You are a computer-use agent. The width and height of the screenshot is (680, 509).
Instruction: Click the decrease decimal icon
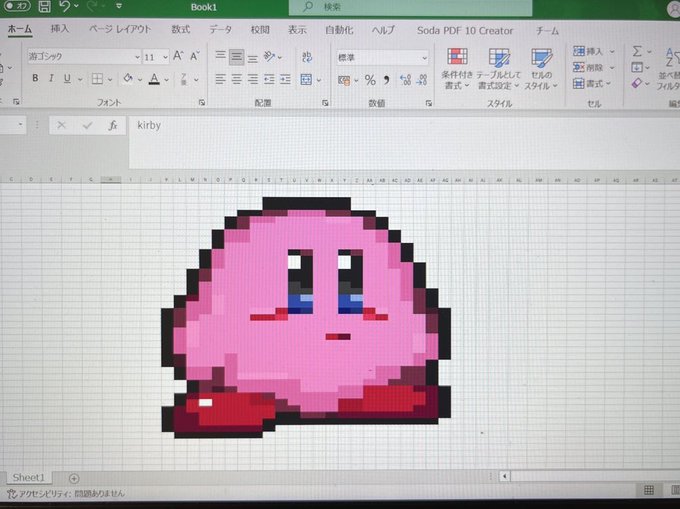[422, 80]
